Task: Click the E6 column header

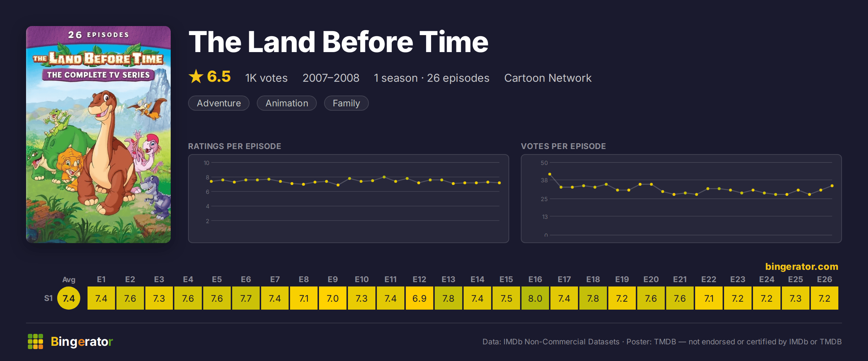Action: (x=246, y=279)
